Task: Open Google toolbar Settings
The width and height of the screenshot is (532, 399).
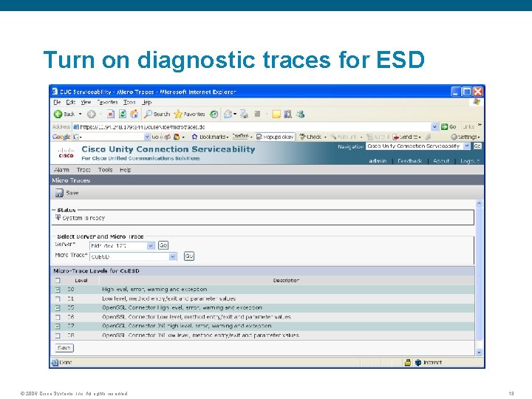Action: pos(465,137)
